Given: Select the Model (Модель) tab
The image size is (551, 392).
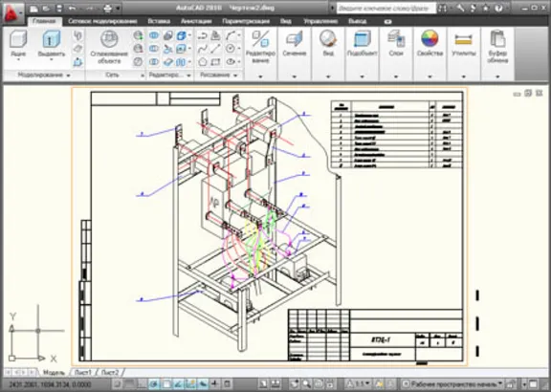Looking at the screenshot, I should click(54, 372).
